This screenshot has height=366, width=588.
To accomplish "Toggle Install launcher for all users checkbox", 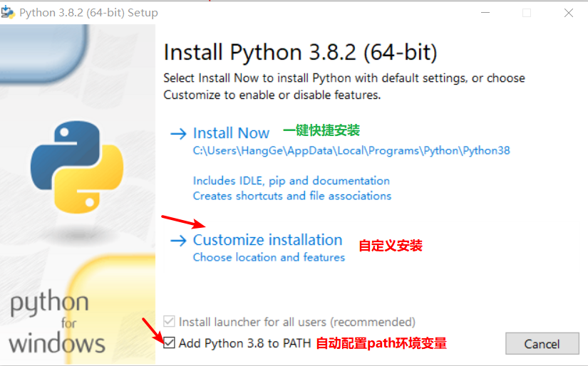I will [169, 321].
